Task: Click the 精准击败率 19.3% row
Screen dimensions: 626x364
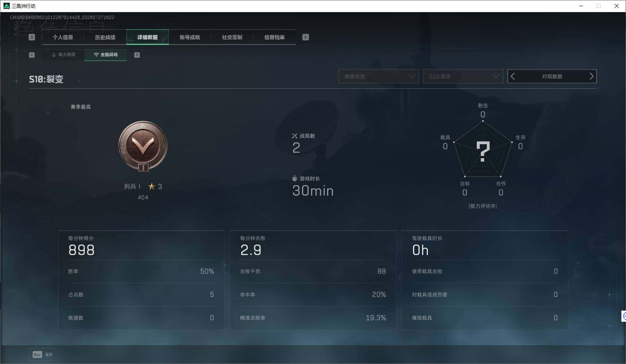Action: tap(313, 318)
